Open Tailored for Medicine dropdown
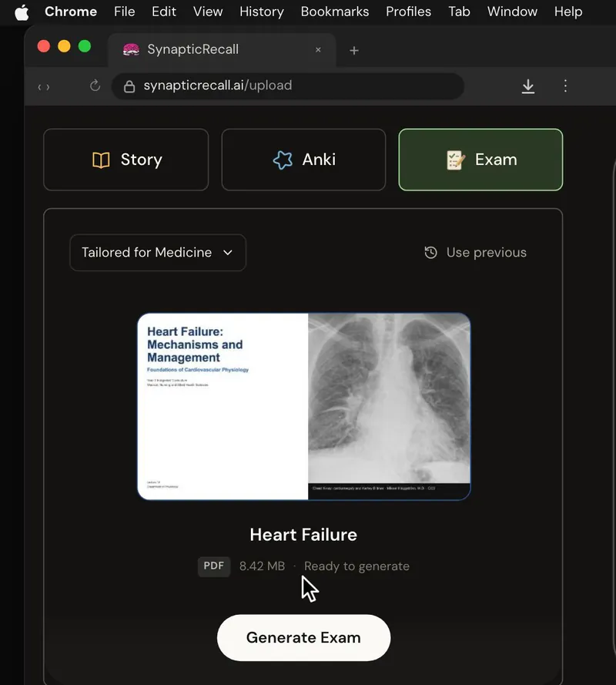The height and width of the screenshot is (685, 616). pyautogui.click(x=158, y=253)
